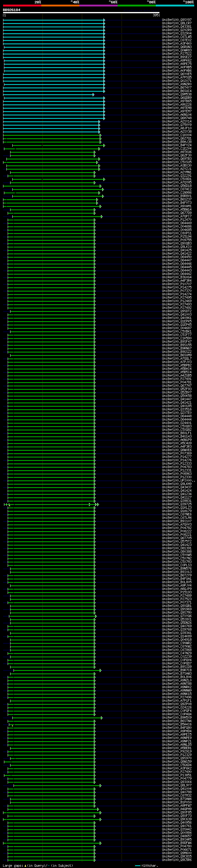Select the UniRef100_P14275 label
Screen dimensions: 197x868
point(177,287)
